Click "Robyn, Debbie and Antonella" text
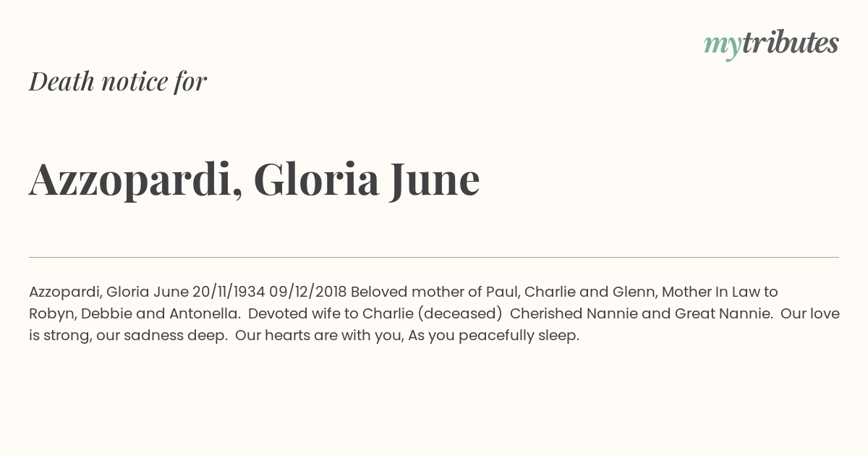 (135, 314)
